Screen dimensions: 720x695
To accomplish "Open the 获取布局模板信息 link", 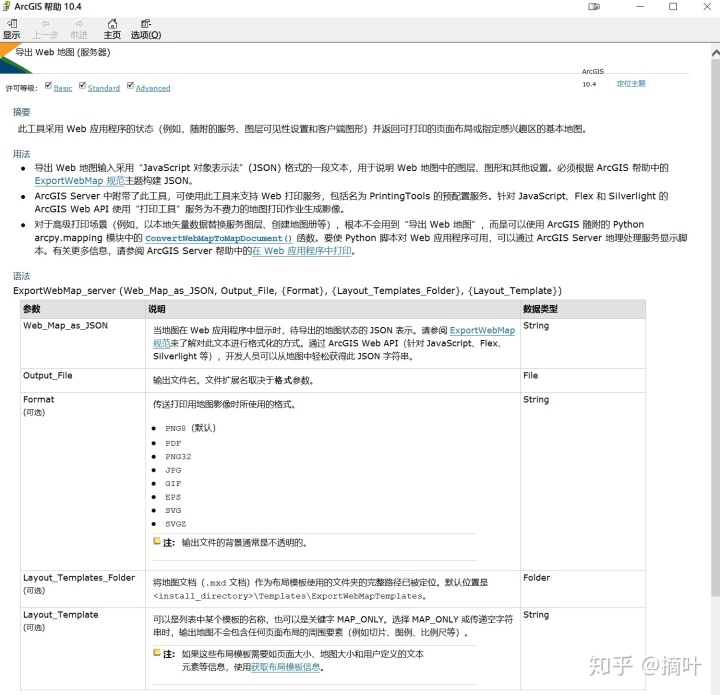I will (x=285, y=667).
